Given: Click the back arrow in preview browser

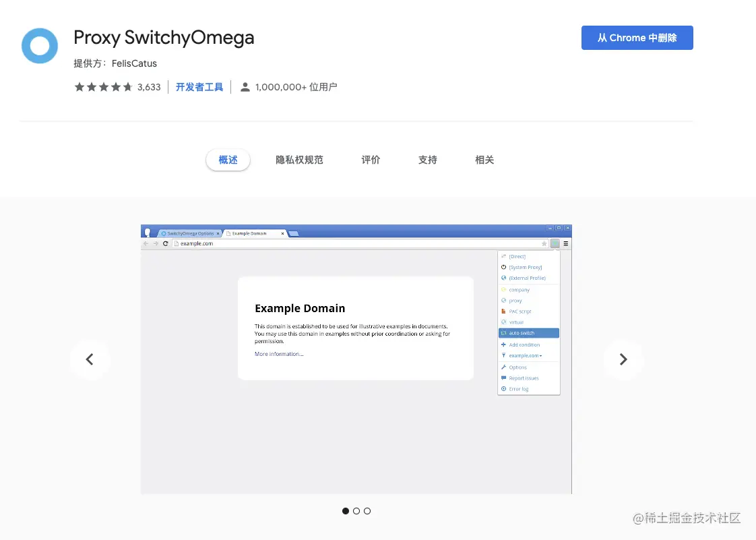Looking at the screenshot, I should point(146,243).
